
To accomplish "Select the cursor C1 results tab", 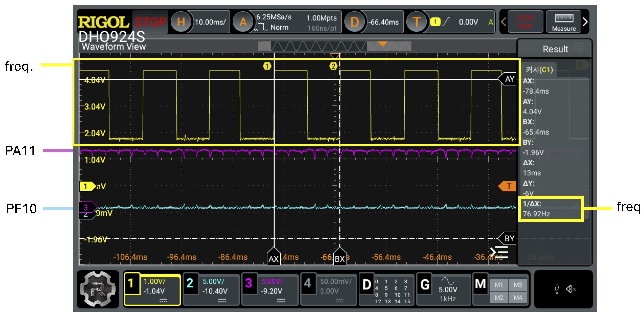I will [x=539, y=69].
